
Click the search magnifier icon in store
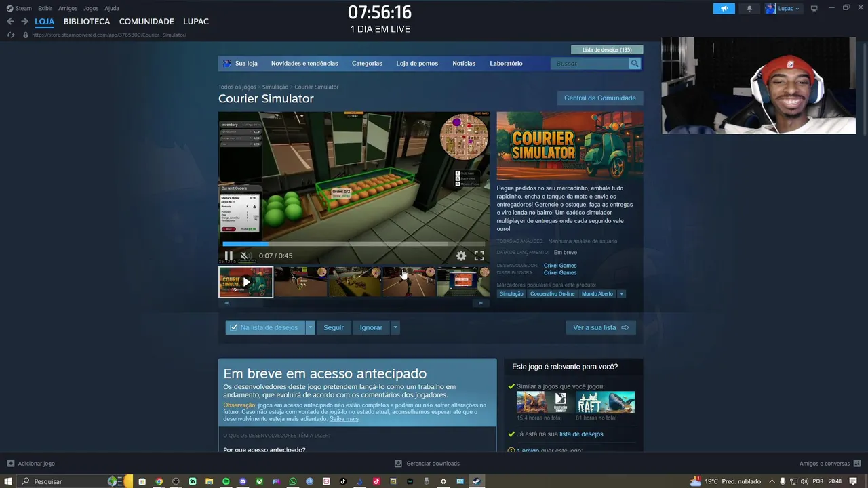(635, 63)
